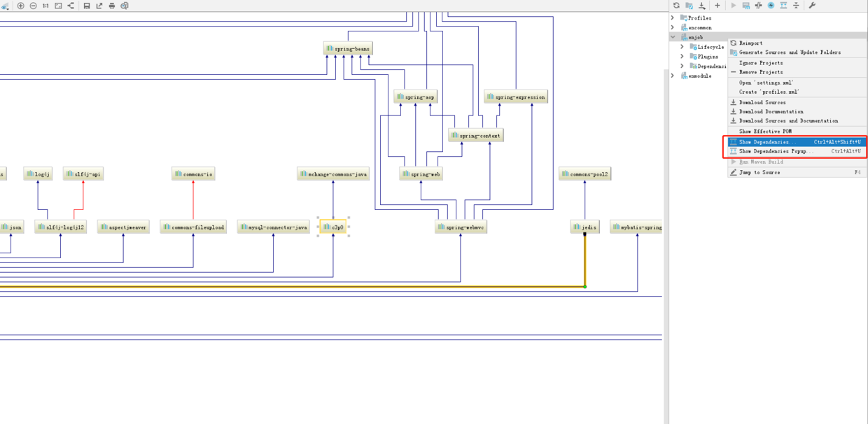Select the mybatis-spring diagram node
Image resolution: width=868 pixels, height=424 pixels.
point(636,227)
